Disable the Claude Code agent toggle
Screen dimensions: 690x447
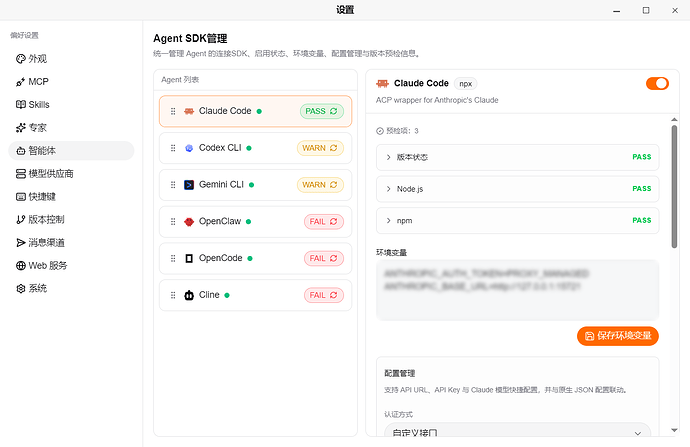[x=657, y=84]
